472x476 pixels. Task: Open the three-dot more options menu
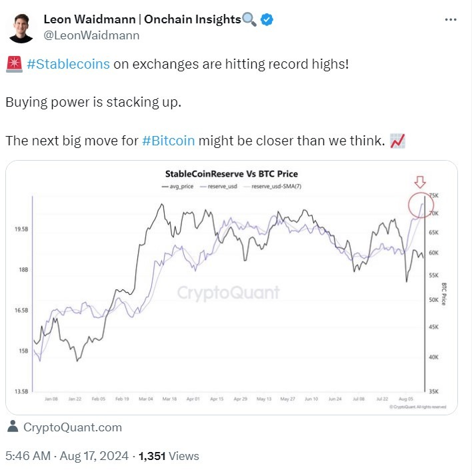pyautogui.click(x=451, y=20)
